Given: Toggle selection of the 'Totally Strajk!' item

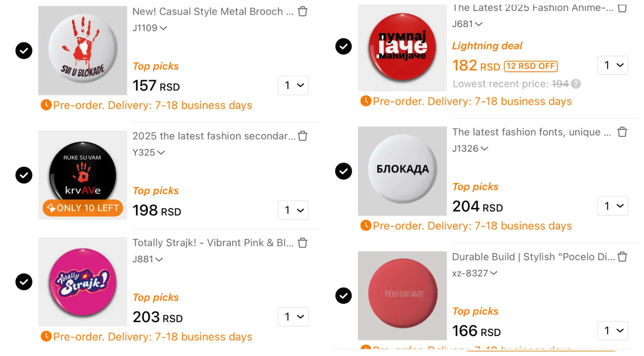Looking at the screenshot, I should (x=23, y=282).
